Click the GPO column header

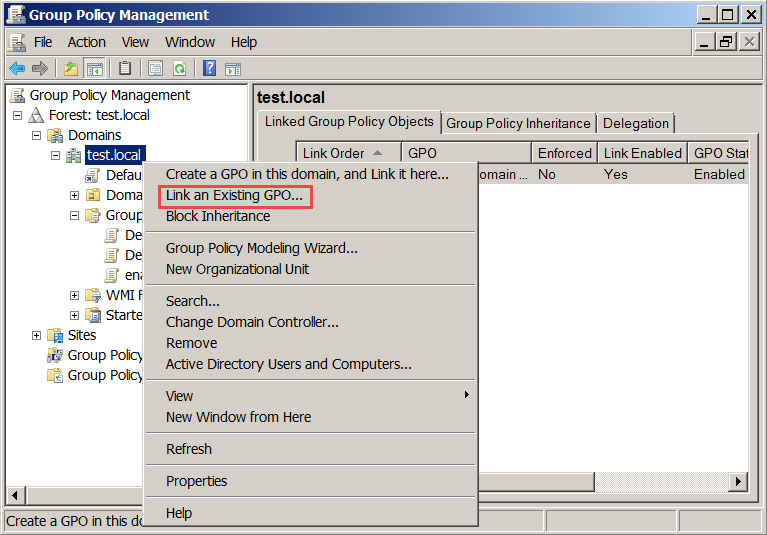pos(466,154)
